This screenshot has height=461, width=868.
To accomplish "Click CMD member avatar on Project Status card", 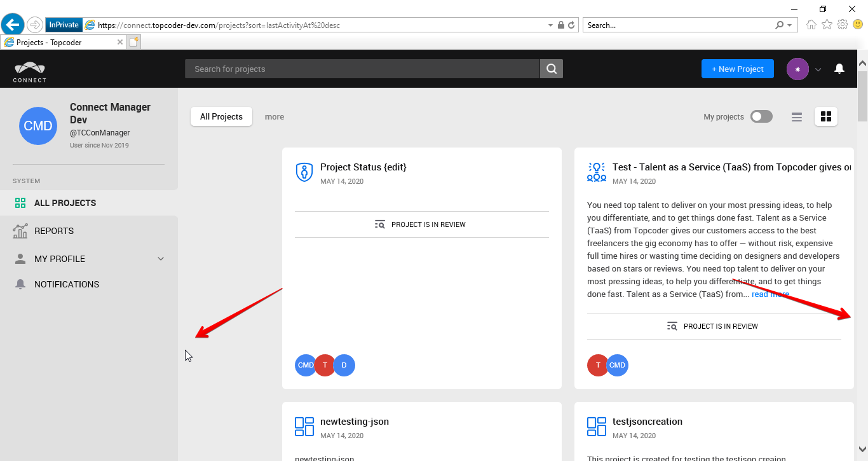I will pos(305,365).
